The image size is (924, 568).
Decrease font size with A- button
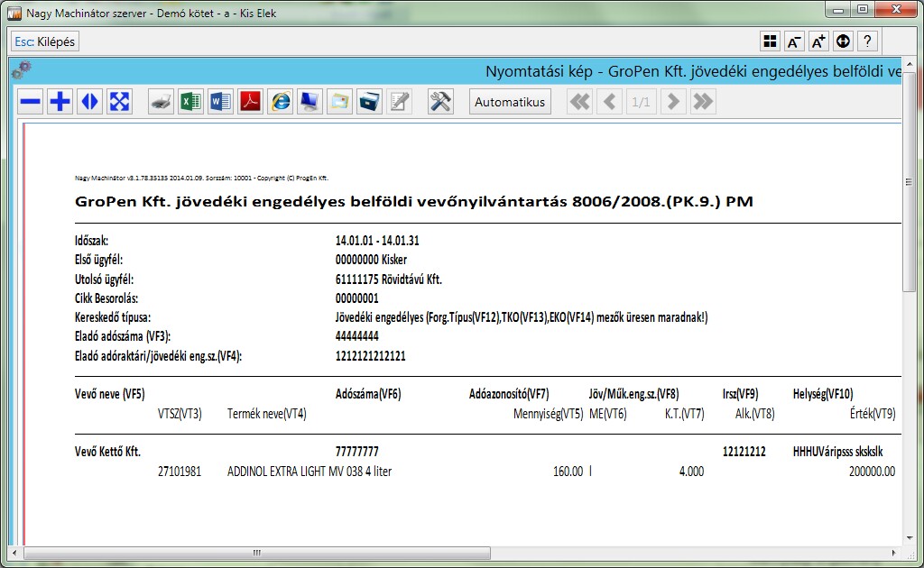coord(794,41)
